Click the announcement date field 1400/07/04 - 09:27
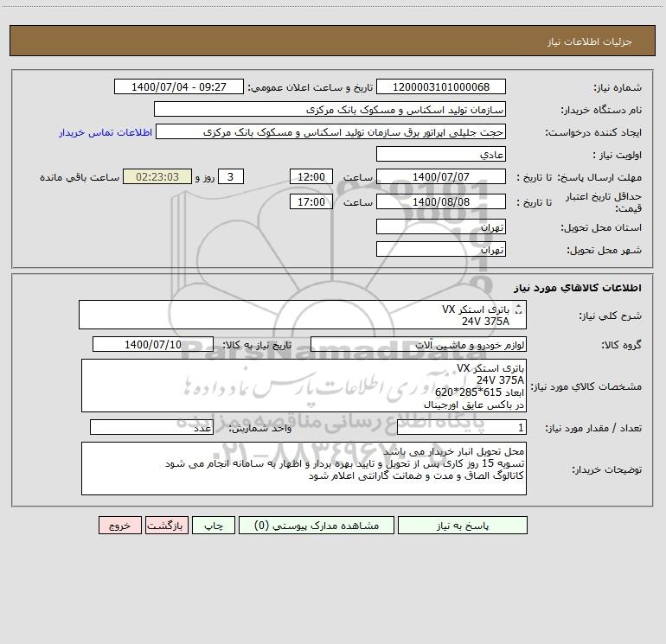 pyautogui.click(x=179, y=86)
